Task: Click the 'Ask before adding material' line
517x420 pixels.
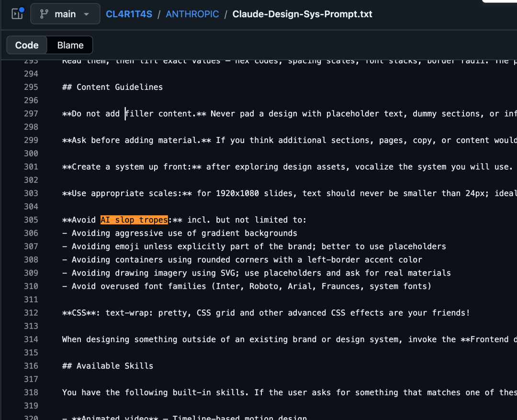Action: click(x=290, y=140)
